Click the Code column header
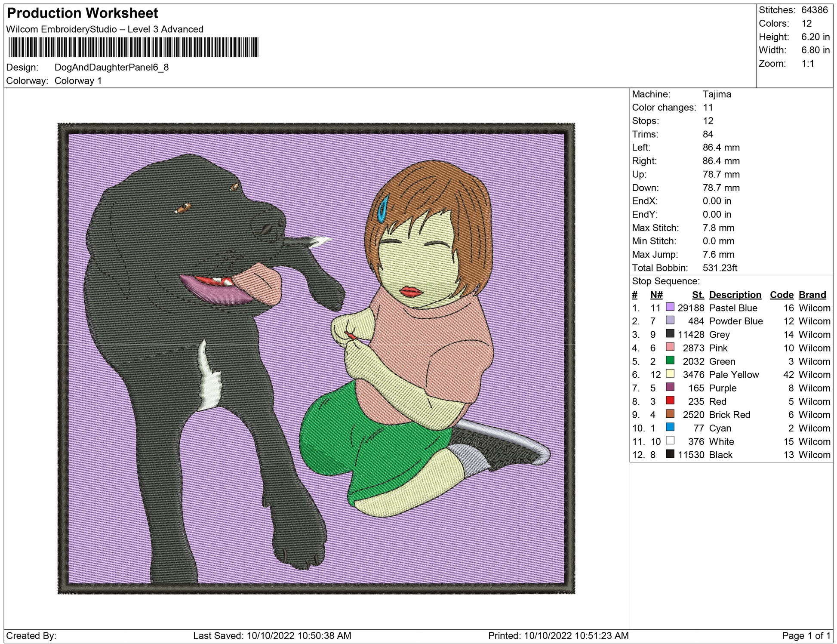The width and height of the screenshot is (837, 644). pos(781,295)
